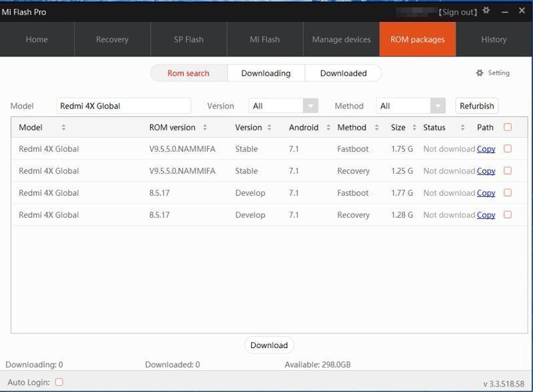533x392 pixels.
Task: Open Setting via the gear icon
Action: point(480,73)
